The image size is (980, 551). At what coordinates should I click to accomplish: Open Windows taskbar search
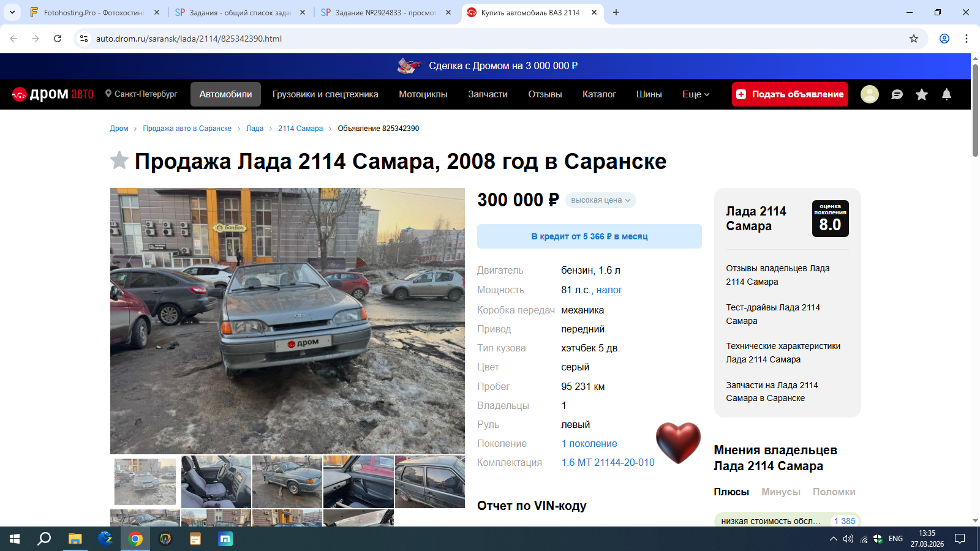click(44, 539)
